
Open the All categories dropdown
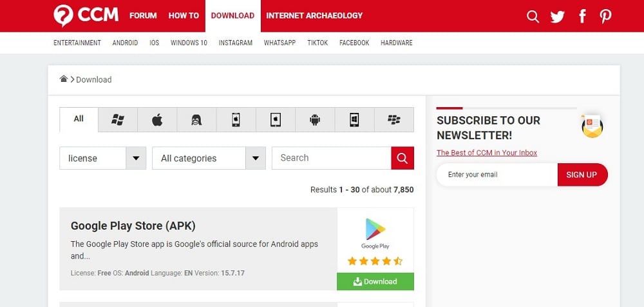pyautogui.click(x=209, y=158)
